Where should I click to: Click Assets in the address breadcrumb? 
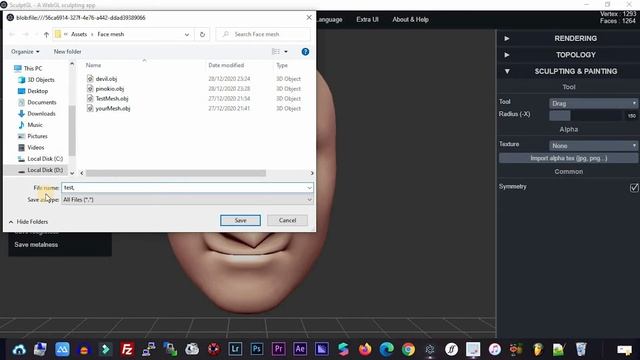[79, 34]
